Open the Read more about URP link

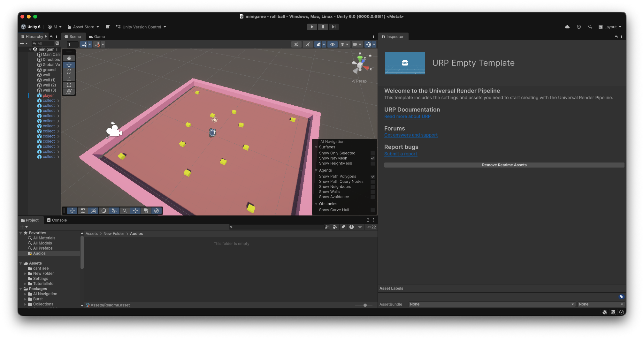[407, 117]
